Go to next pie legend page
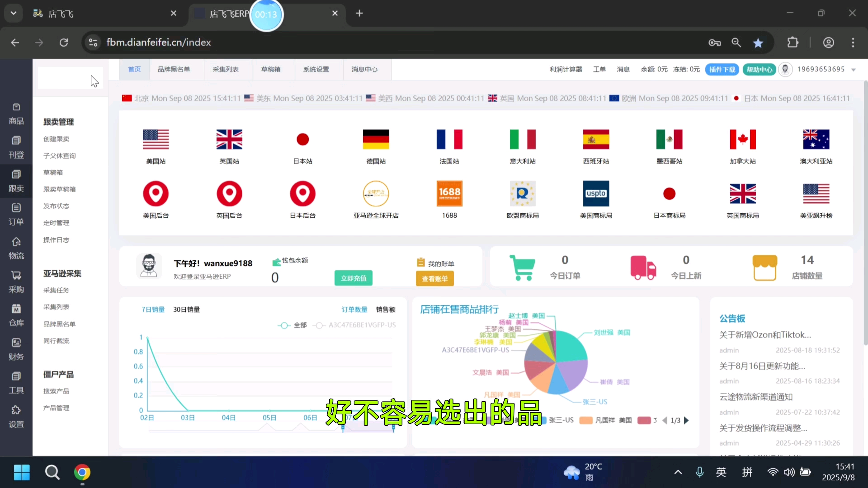 pyautogui.click(x=686, y=420)
